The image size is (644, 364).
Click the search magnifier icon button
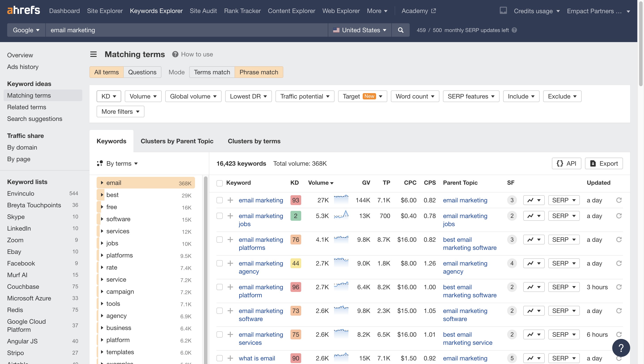(400, 30)
